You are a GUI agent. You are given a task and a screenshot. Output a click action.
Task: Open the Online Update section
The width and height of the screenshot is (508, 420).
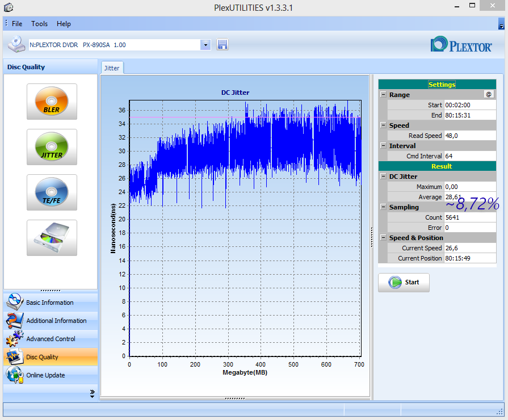[x=51, y=375]
